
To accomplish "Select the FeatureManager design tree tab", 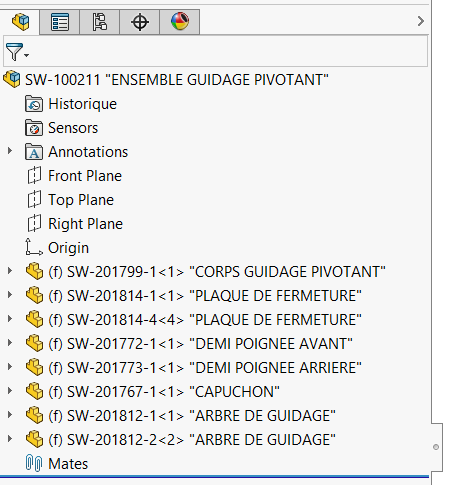I will coord(20,22).
